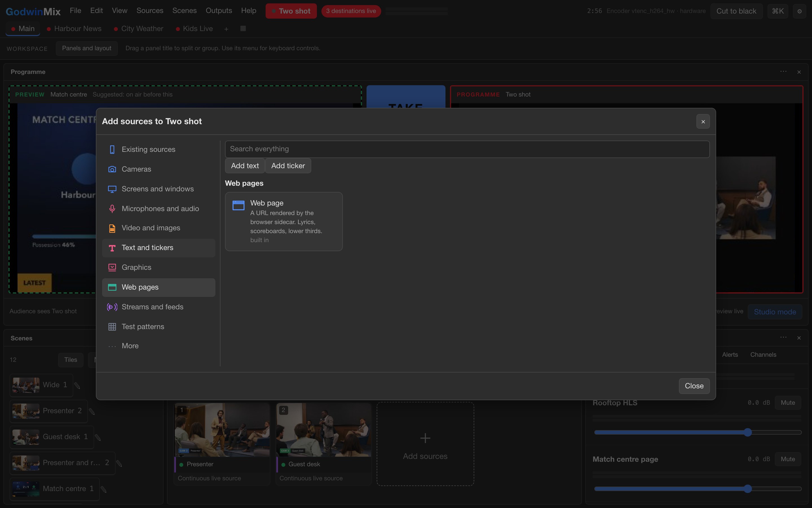Click the grid icon beside the show tabs
The image size is (812, 508).
tap(243, 29)
